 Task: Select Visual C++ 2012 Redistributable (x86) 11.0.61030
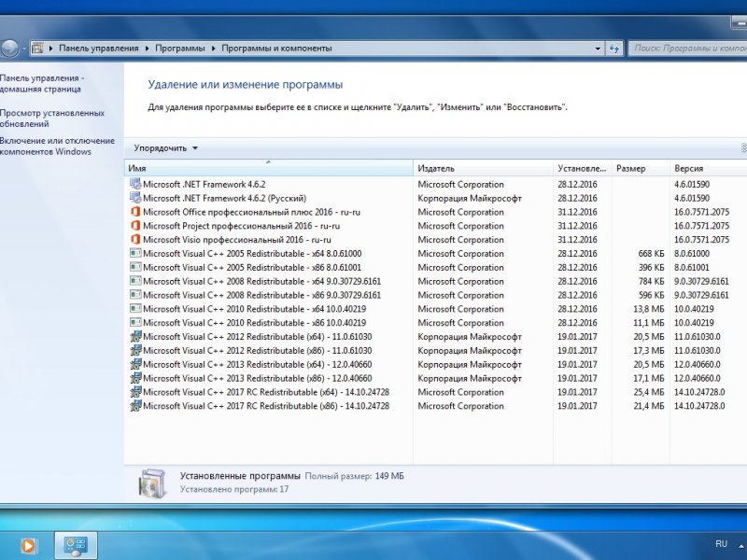435,351
